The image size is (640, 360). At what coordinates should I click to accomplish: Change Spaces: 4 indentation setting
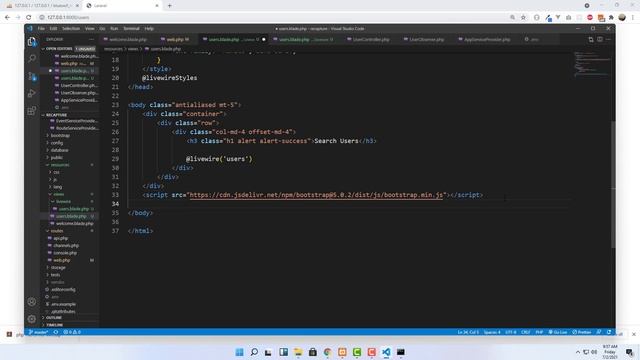[492, 332]
